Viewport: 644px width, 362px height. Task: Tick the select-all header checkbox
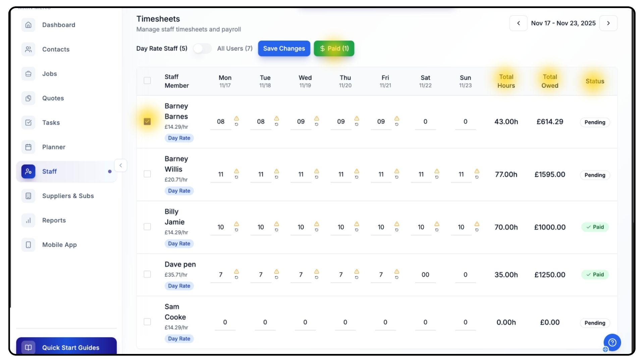(147, 80)
